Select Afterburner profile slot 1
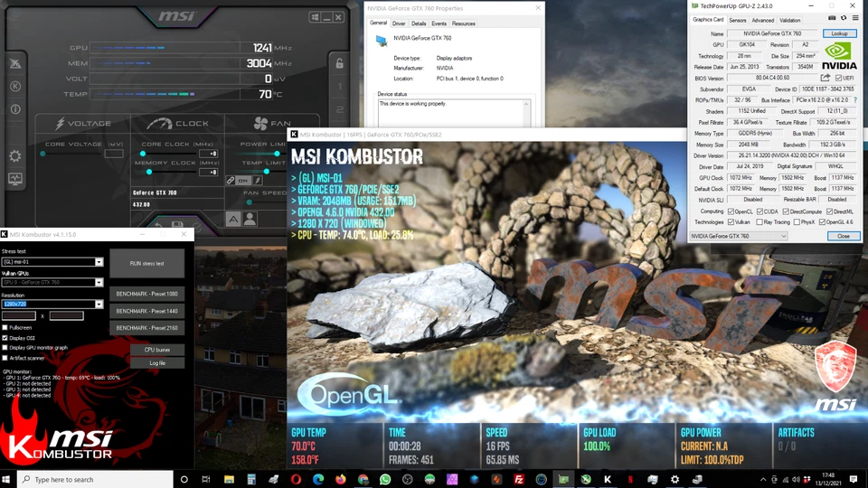Image resolution: width=868 pixels, height=488 pixels. [x=339, y=87]
